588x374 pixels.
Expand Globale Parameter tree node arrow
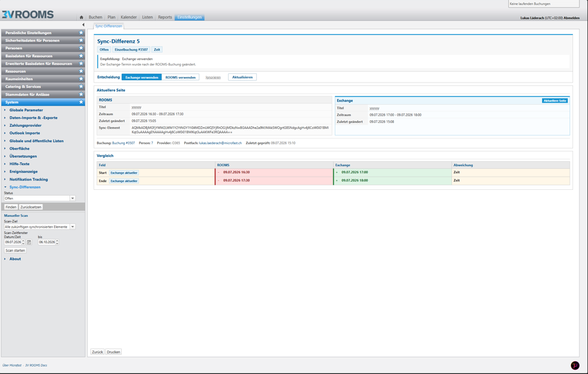click(x=5, y=110)
